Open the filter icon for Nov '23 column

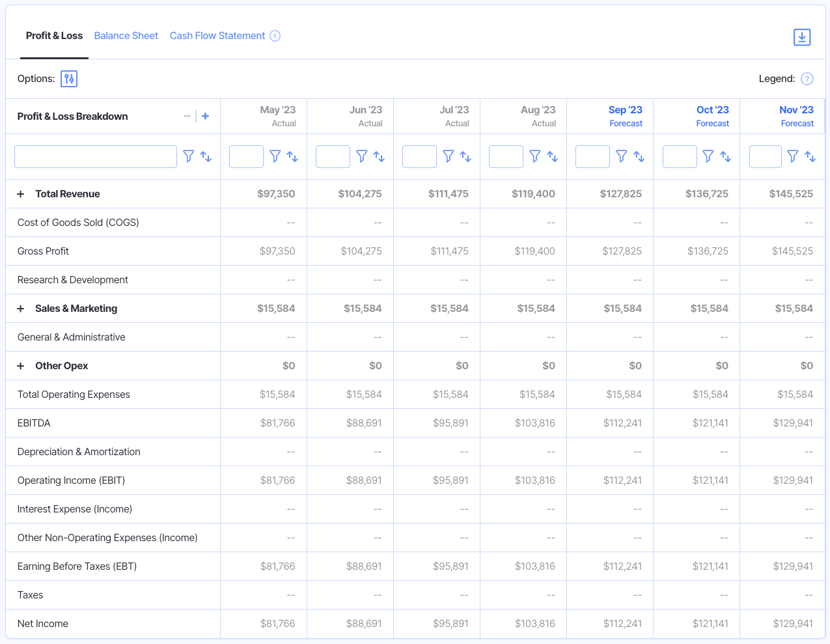pyautogui.click(x=792, y=156)
